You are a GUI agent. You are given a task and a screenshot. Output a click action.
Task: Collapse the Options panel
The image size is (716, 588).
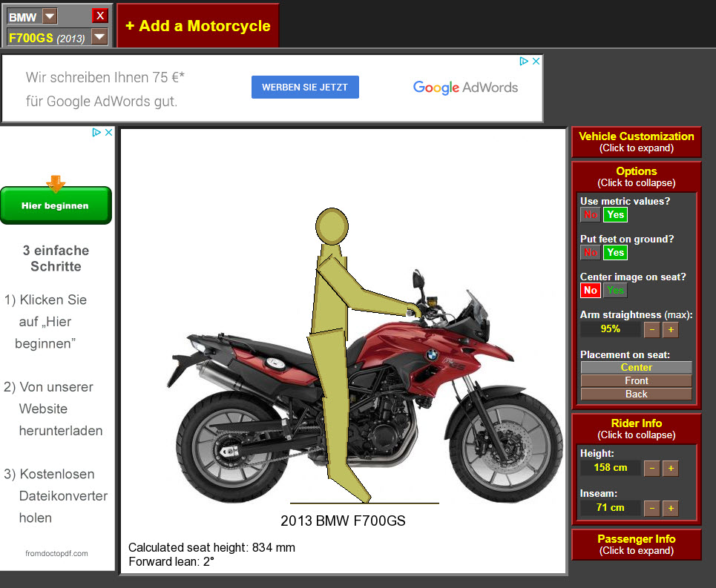636,176
